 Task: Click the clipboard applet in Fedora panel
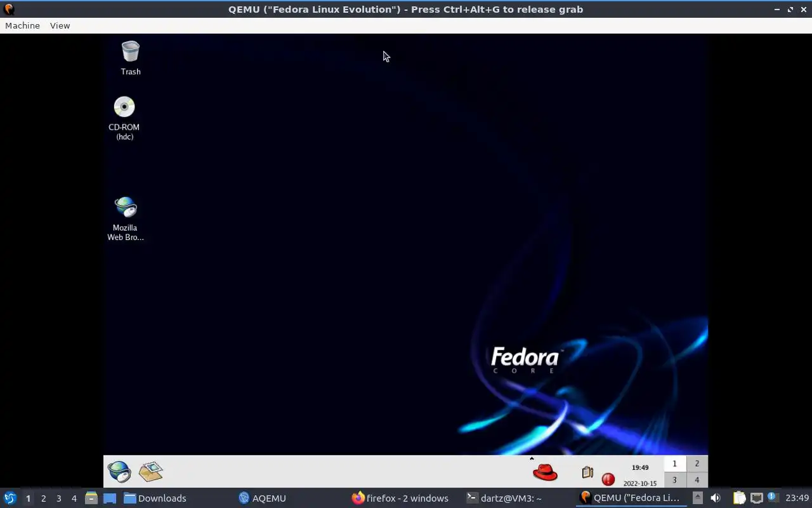point(587,472)
